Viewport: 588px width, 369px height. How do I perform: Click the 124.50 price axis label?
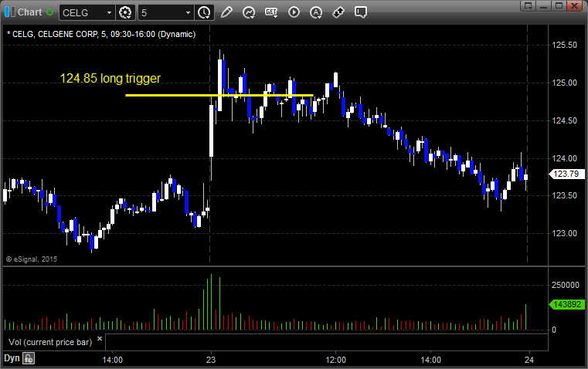(564, 120)
